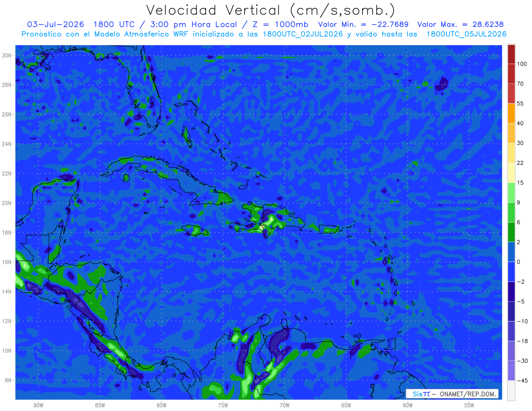The width and height of the screenshot is (532, 411).
Task: Click the longitude label "60W"
Action: [x=408, y=405]
